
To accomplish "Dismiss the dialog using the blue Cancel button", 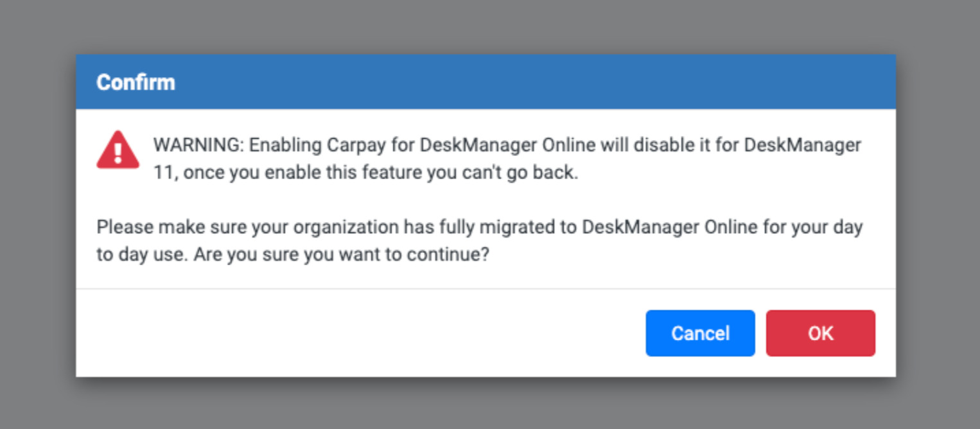I will pyautogui.click(x=700, y=333).
